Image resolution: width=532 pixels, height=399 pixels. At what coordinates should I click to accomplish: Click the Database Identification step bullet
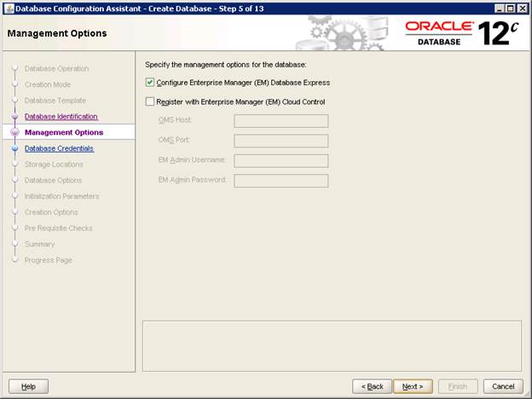coord(14,117)
